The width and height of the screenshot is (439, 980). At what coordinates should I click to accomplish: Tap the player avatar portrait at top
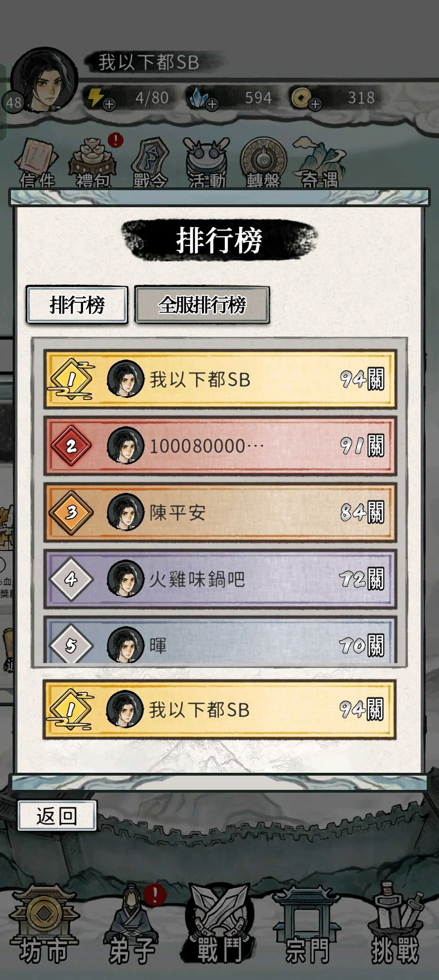pyautogui.click(x=44, y=79)
